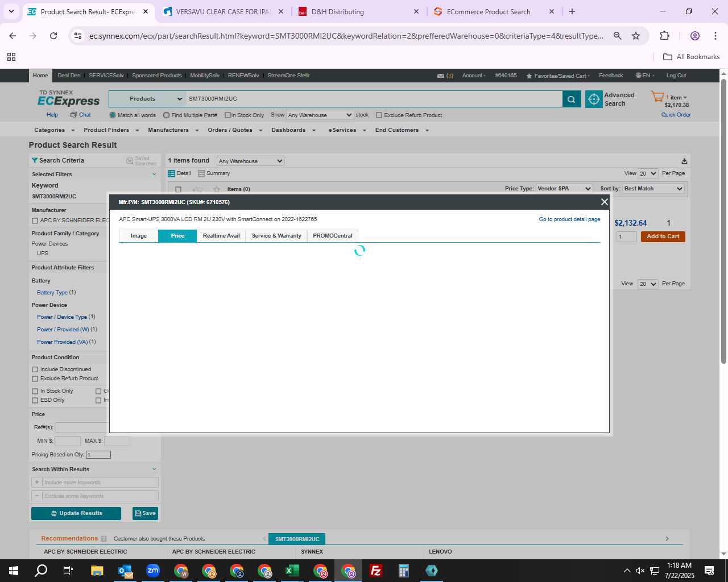Close the product detail popup

click(x=604, y=202)
